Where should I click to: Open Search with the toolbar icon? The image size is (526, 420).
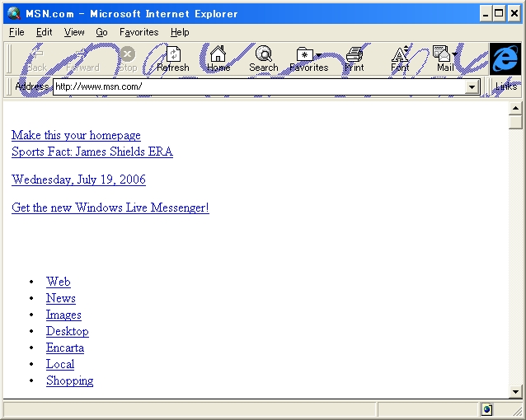coord(264,59)
